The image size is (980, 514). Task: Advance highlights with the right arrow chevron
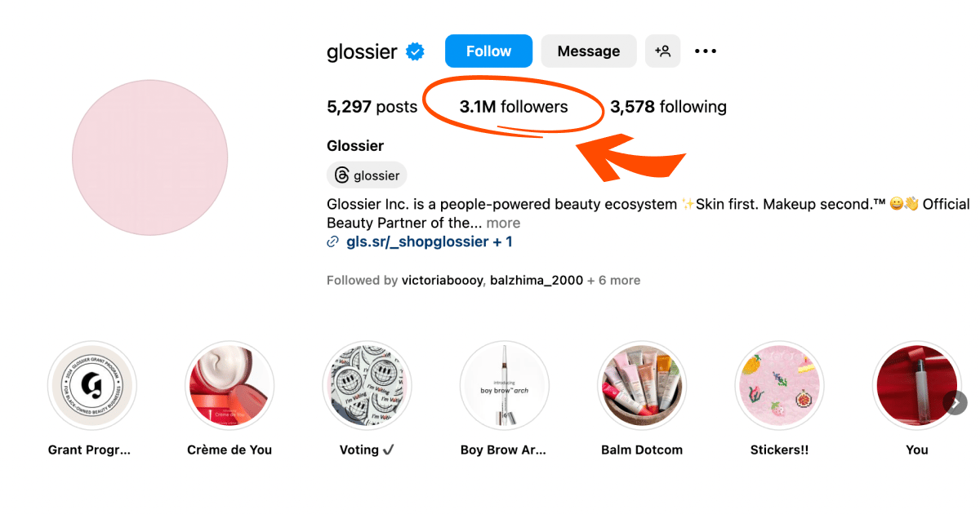956,402
